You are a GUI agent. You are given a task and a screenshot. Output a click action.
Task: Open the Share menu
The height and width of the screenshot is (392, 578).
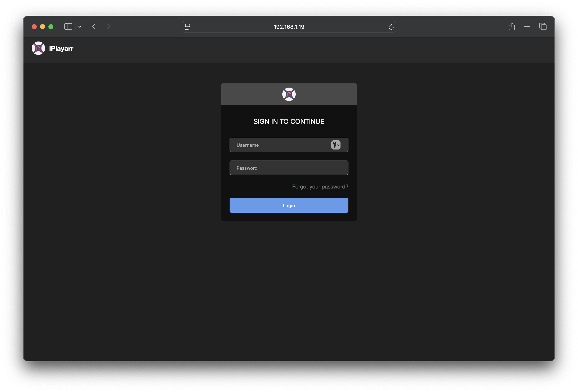[512, 26]
